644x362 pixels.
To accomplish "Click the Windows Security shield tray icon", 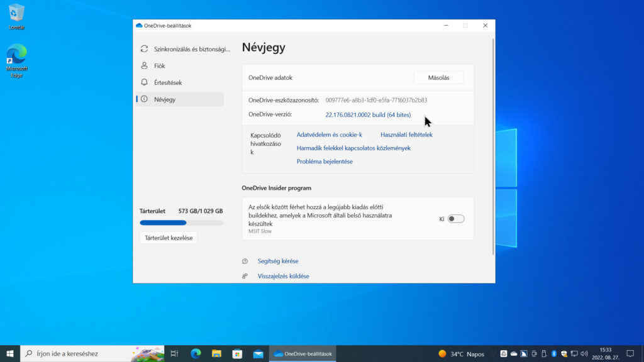I will [564, 353].
